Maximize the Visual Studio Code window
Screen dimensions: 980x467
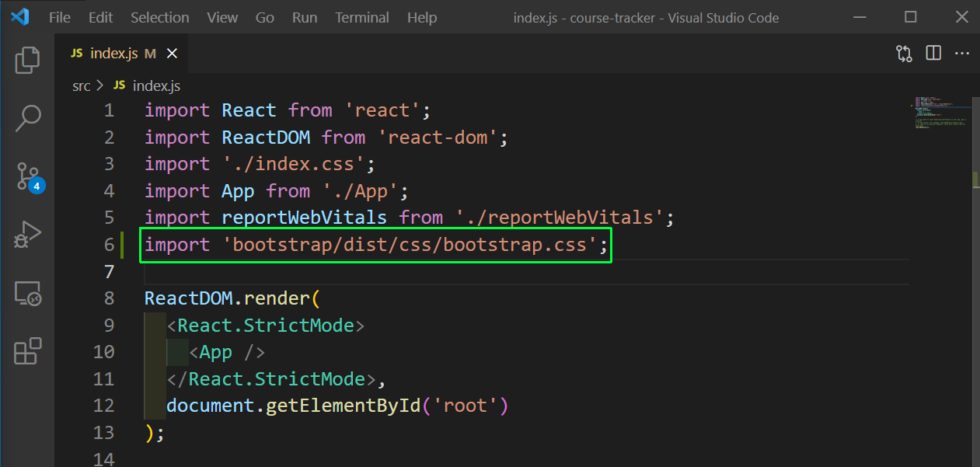pyautogui.click(x=910, y=17)
